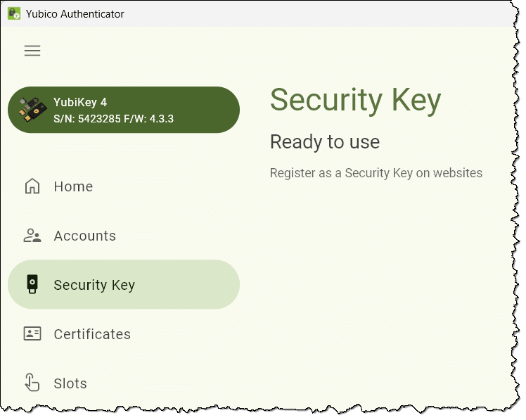Click the S/N 5423285 serial number text

87,119
